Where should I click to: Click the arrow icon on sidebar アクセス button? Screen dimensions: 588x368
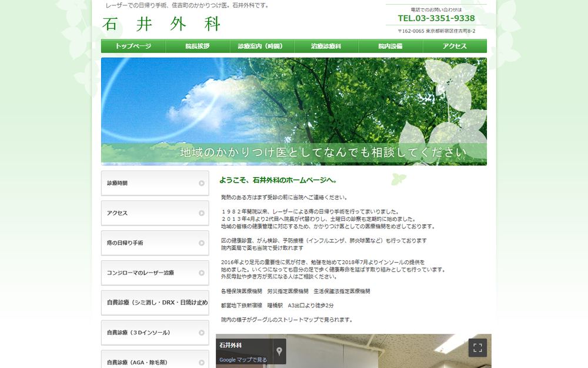click(202, 213)
